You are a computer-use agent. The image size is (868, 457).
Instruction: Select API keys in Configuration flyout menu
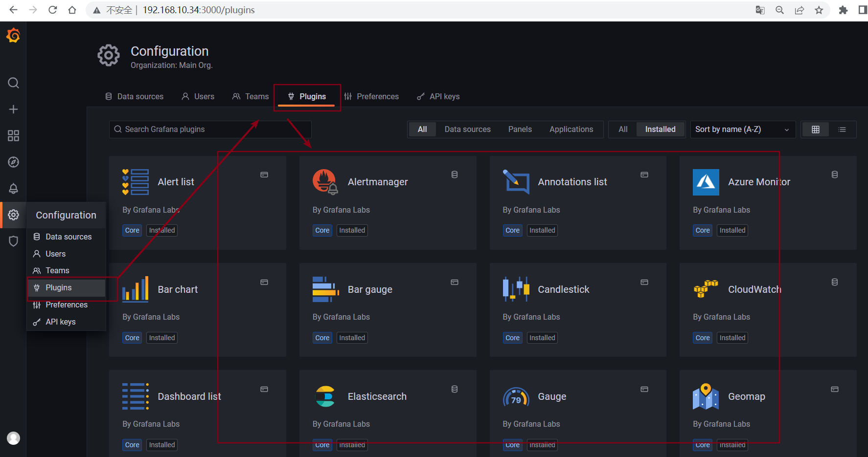pos(67,322)
